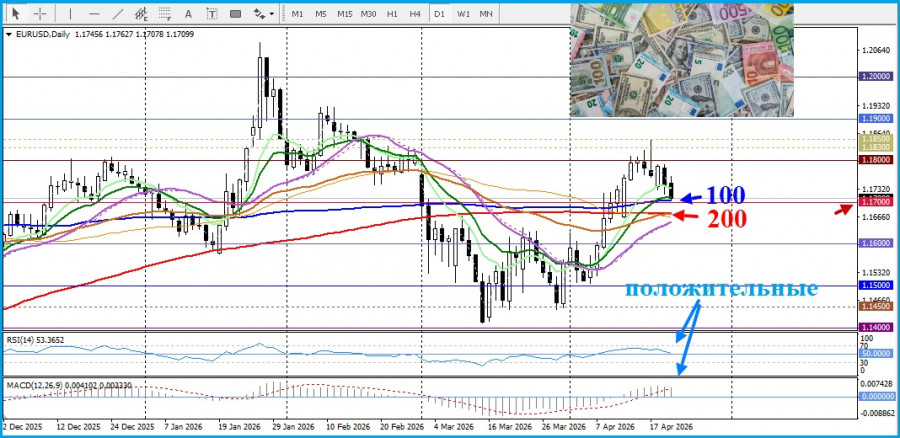Switch to M15 timeframe
This screenshot has height=438, width=900.
coord(345,13)
